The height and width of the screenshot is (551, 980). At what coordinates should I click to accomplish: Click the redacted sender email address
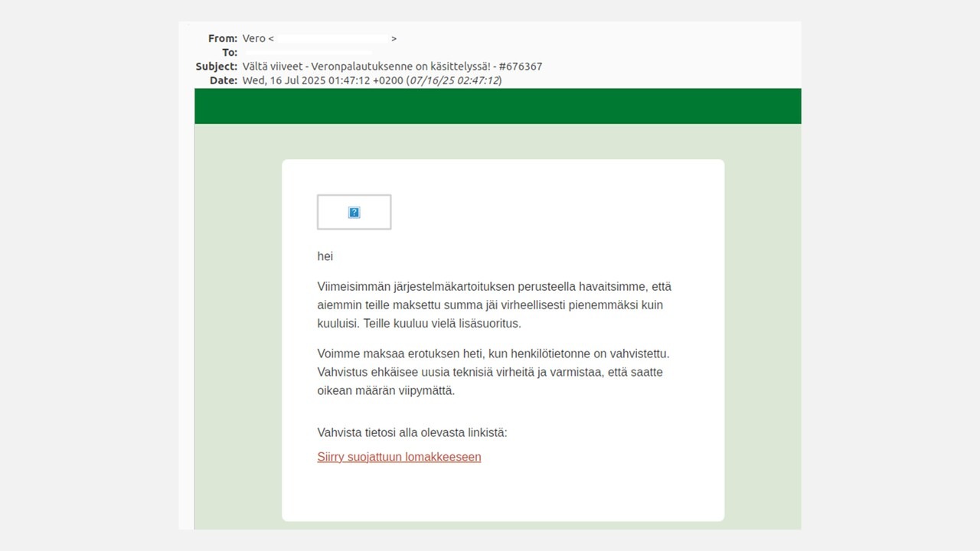[332, 38]
